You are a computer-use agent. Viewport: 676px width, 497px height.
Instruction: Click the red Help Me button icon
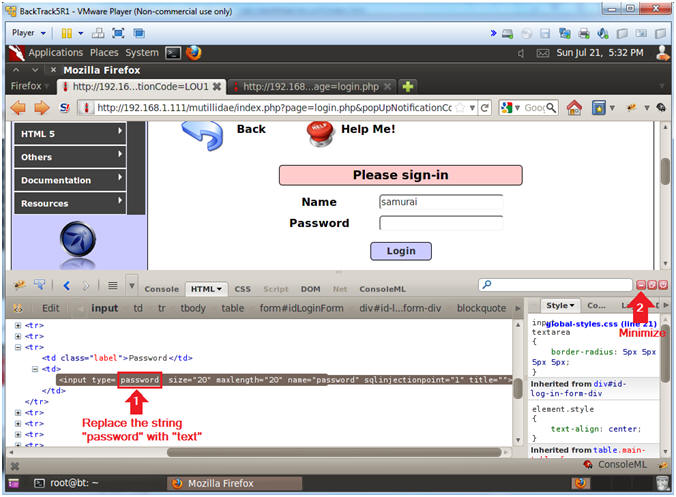(320, 133)
